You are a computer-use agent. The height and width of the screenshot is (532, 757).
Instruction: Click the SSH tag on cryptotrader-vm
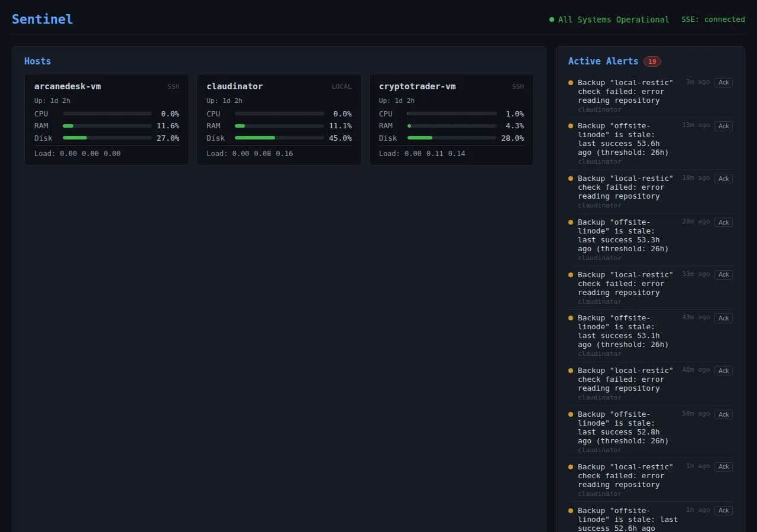coord(518,86)
